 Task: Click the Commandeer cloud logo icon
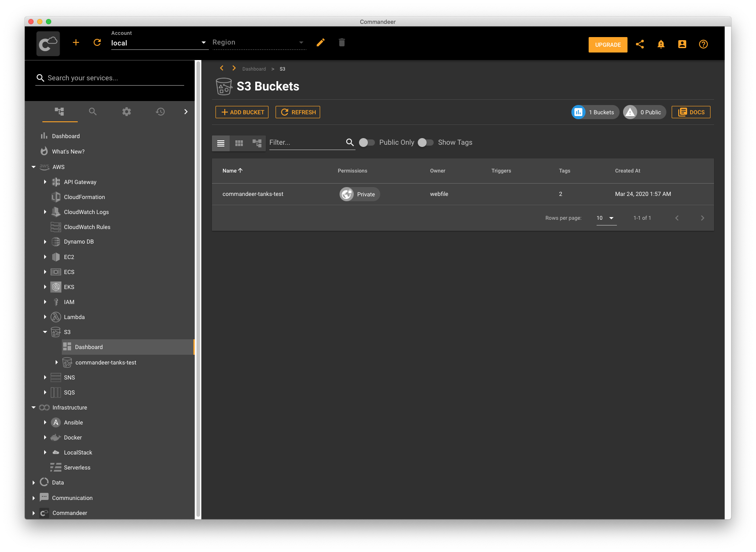point(48,43)
